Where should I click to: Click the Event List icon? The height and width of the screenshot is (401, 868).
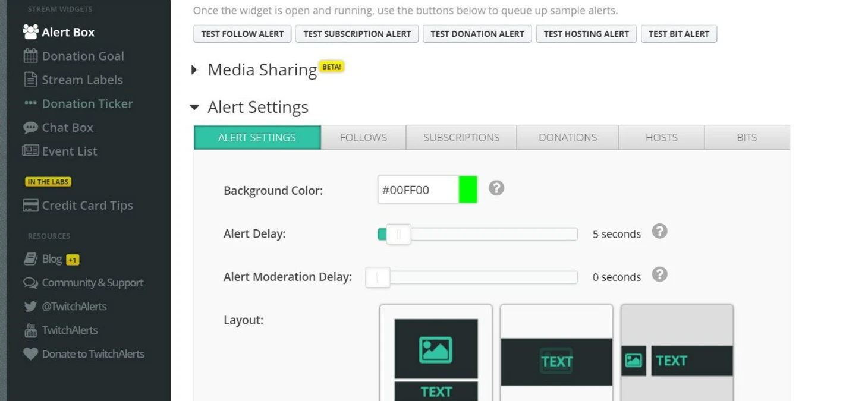click(x=30, y=150)
